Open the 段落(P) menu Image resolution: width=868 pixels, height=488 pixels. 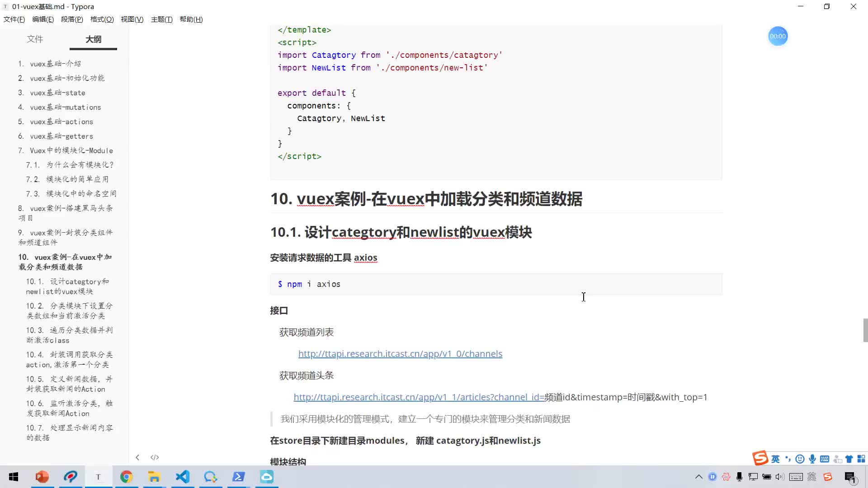coord(72,19)
